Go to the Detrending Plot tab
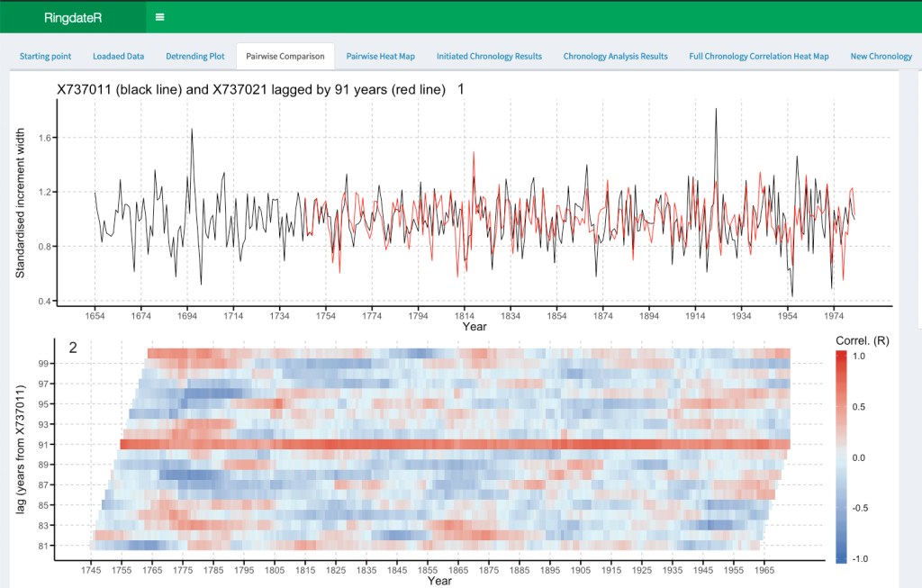 194,56
